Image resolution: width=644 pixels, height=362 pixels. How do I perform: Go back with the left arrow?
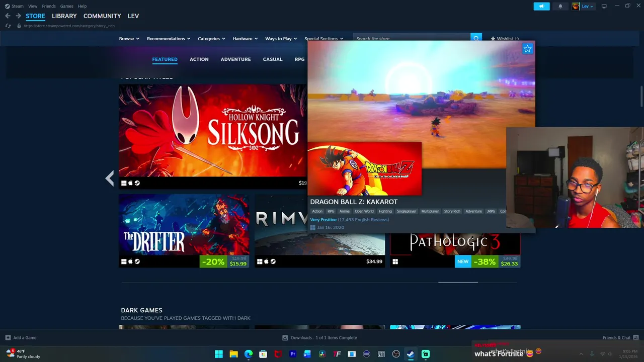(x=8, y=16)
